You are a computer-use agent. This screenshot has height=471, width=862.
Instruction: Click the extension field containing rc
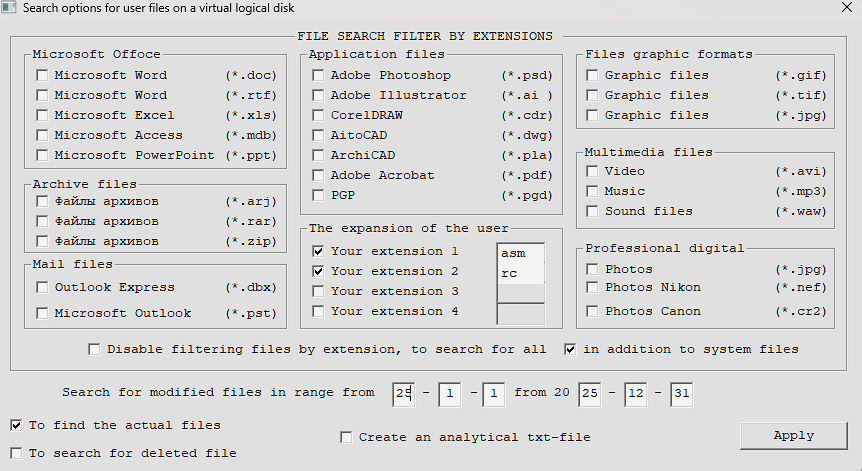(x=521, y=273)
